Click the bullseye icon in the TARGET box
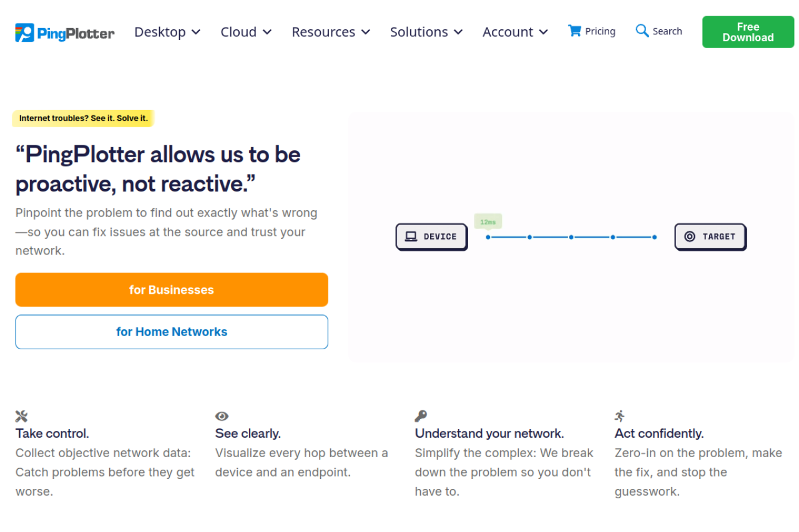The height and width of the screenshot is (532, 799). tap(690, 236)
